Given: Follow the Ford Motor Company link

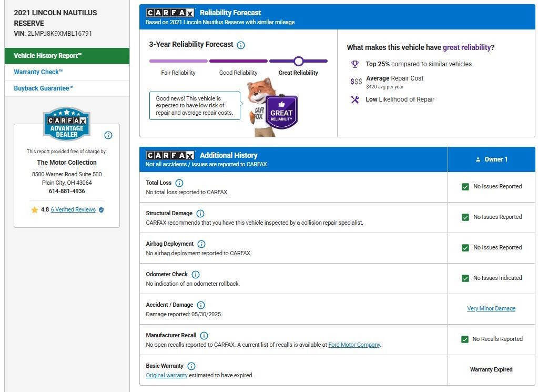Looking at the screenshot, I should click(x=354, y=345).
